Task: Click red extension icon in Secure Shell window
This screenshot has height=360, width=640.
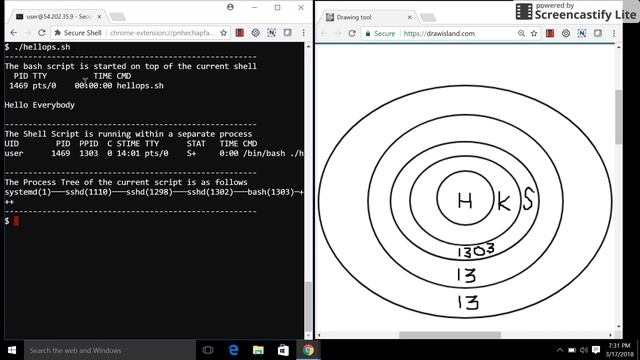Action: tap(240, 33)
